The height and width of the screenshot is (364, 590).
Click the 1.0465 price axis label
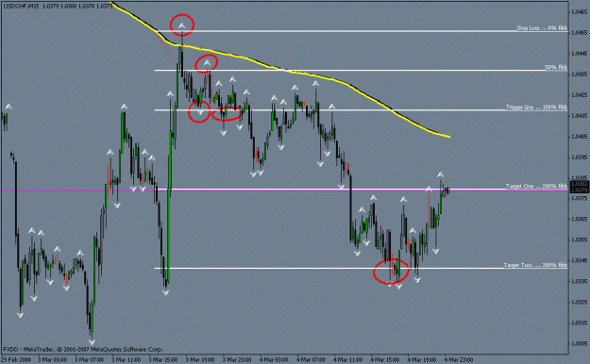(579, 12)
